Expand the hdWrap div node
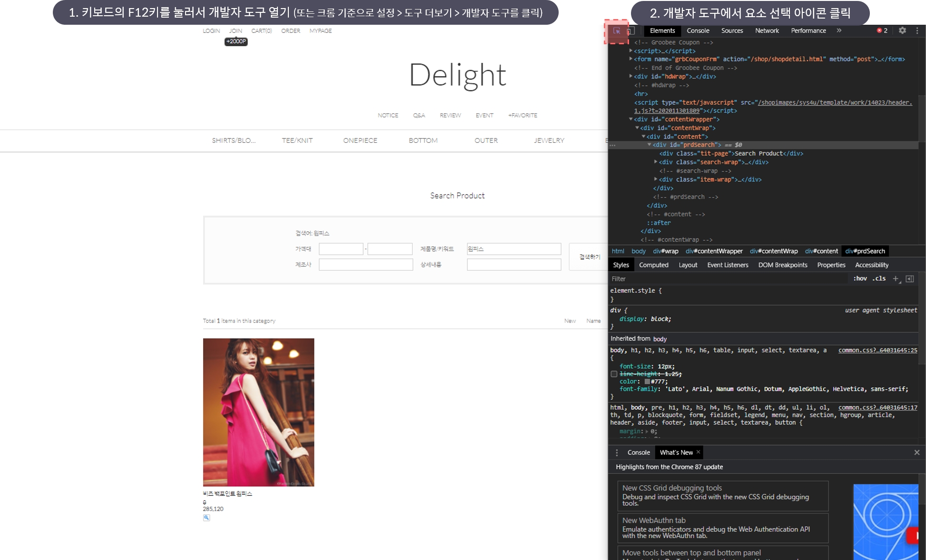Screen dimensions: 926x560 631,76
